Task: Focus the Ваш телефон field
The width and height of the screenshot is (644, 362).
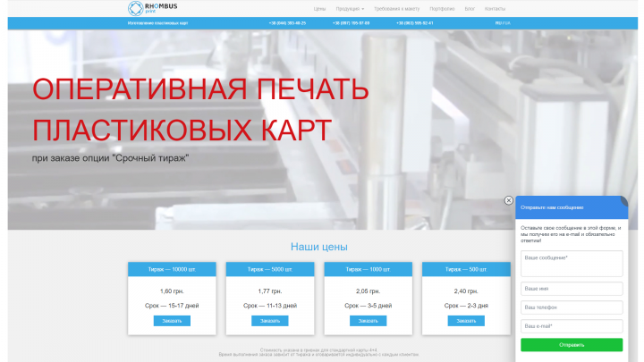Action: pos(572,307)
